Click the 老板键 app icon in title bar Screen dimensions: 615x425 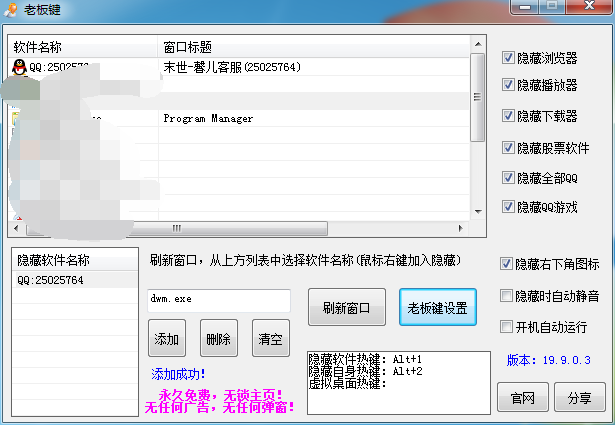(x=11, y=9)
